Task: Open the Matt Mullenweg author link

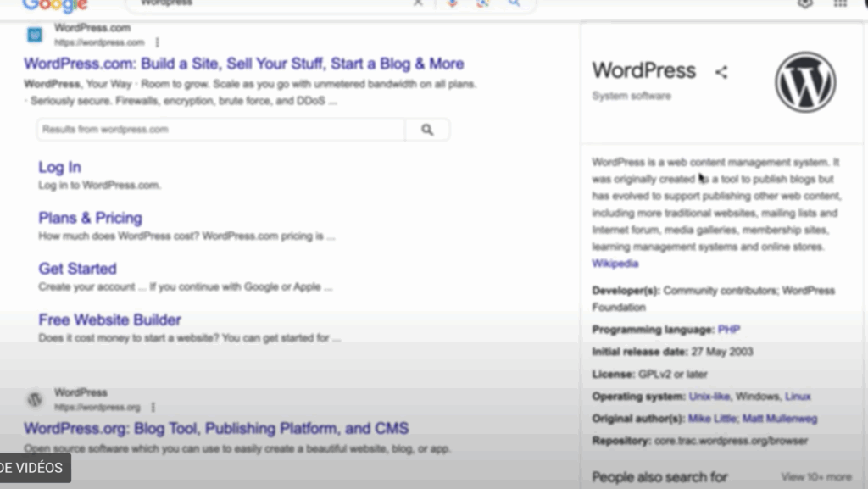Action: (780, 419)
